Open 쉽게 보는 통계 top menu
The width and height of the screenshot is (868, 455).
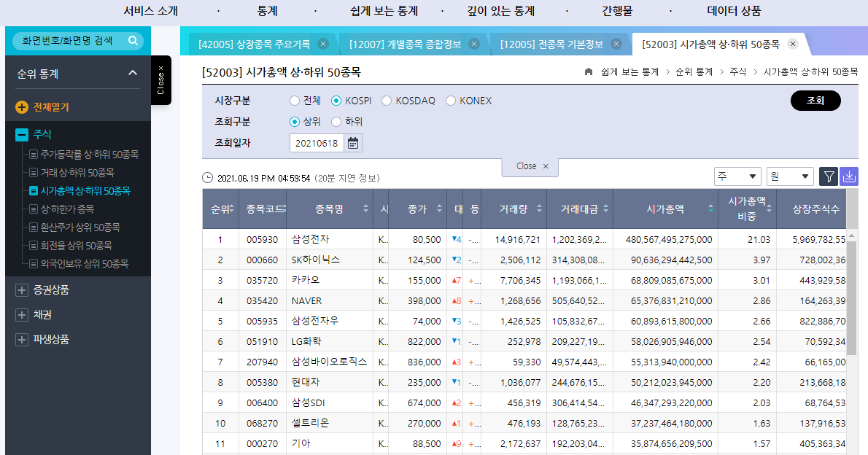click(x=384, y=11)
